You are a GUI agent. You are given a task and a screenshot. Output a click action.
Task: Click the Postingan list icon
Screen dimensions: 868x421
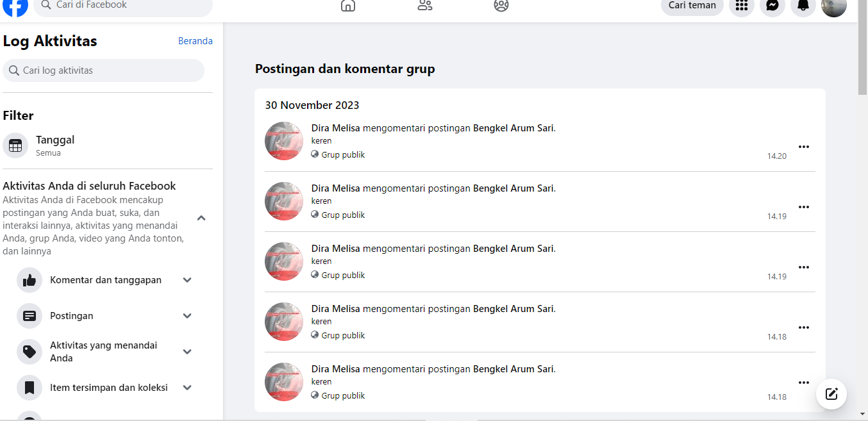29,316
